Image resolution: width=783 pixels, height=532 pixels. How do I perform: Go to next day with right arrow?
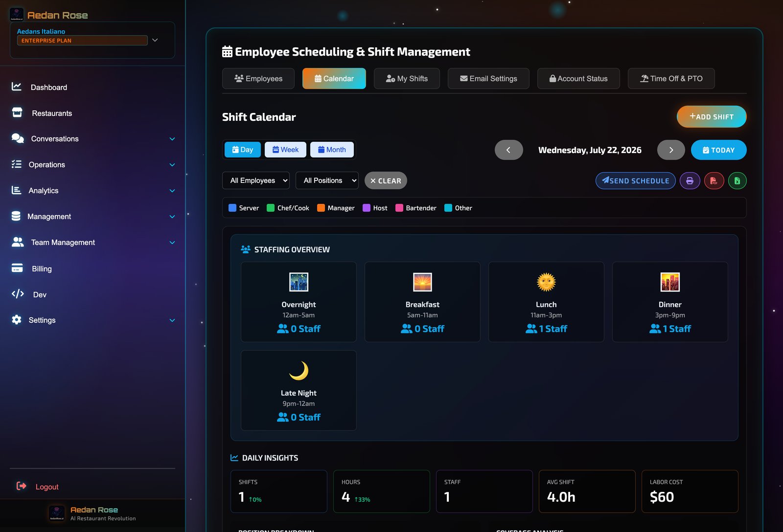click(x=671, y=150)
